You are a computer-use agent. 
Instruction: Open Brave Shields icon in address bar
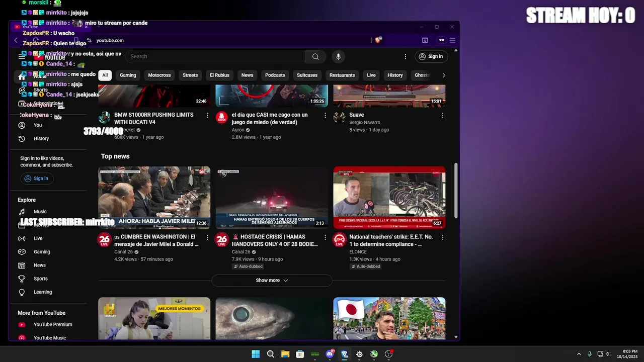coord(378,40)
